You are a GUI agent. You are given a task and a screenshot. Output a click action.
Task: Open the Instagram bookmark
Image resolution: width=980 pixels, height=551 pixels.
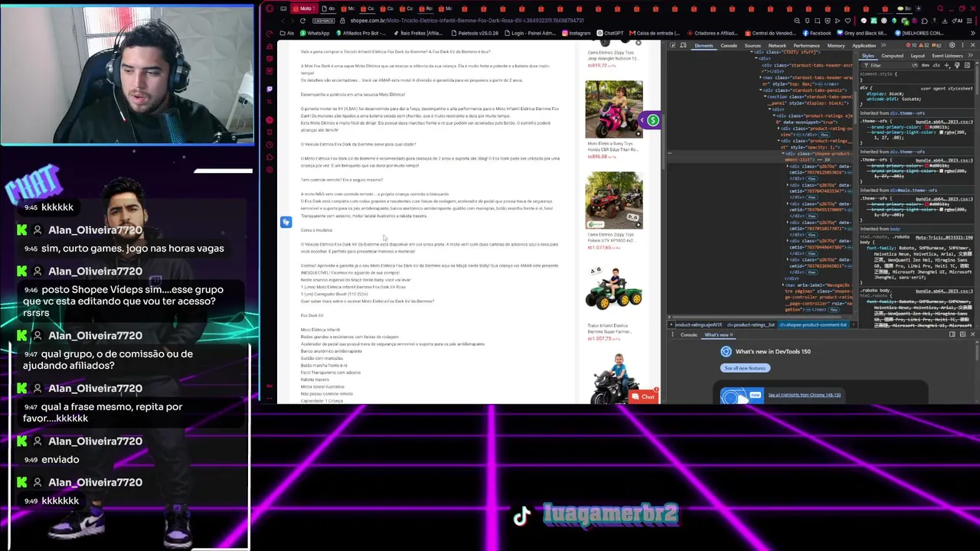[x=577, y=34]
